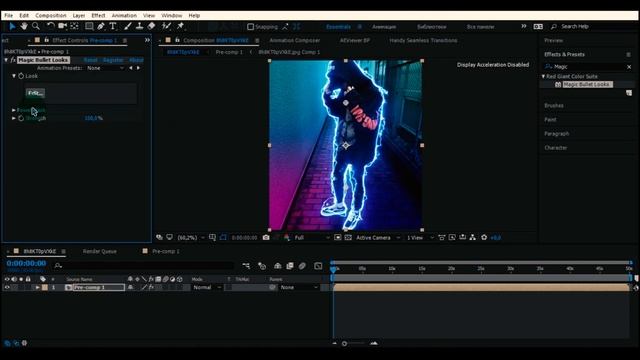Select the Hand tool
The image size is (640, 360).
[24, 26]
